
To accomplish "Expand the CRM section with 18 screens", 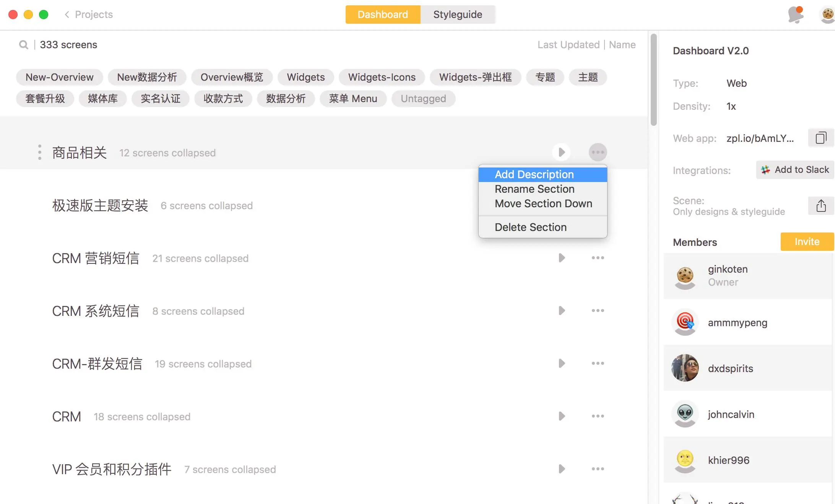I will click(561, 416).
